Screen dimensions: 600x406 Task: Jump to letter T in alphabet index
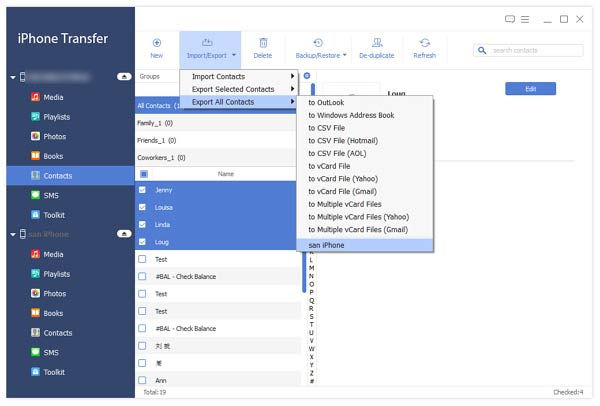(311, 324)
